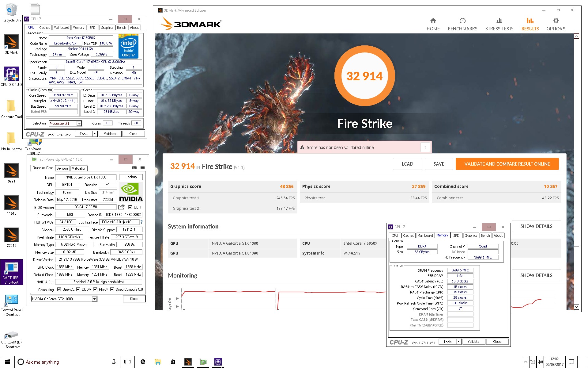
Task: Click the Bus Interface question mark
Action: [x=141, y=222]
